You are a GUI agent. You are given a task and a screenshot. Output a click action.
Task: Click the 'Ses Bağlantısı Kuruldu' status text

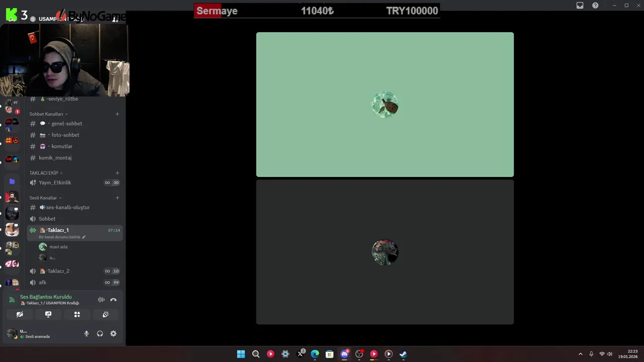click(x=46, y=297)
